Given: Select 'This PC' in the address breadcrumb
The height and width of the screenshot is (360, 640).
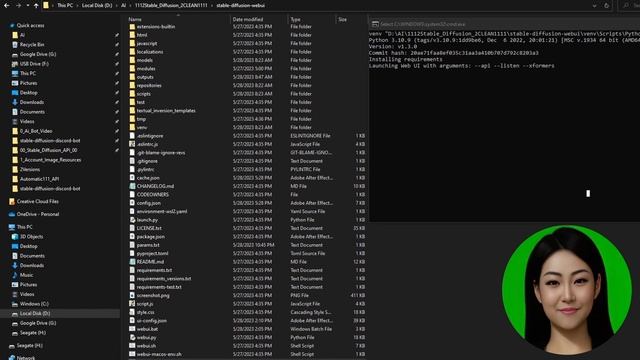Looking at the screenshot, I should pos(64,6).
